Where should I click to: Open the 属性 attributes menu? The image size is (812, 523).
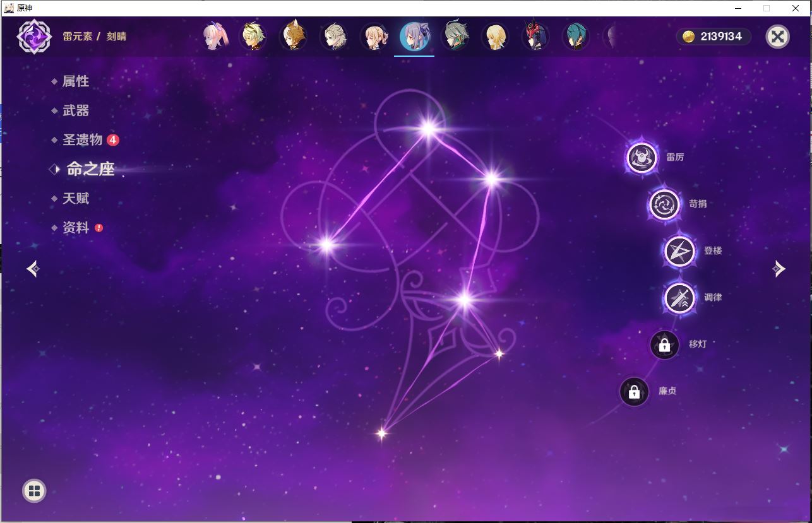tap(75, 81)
